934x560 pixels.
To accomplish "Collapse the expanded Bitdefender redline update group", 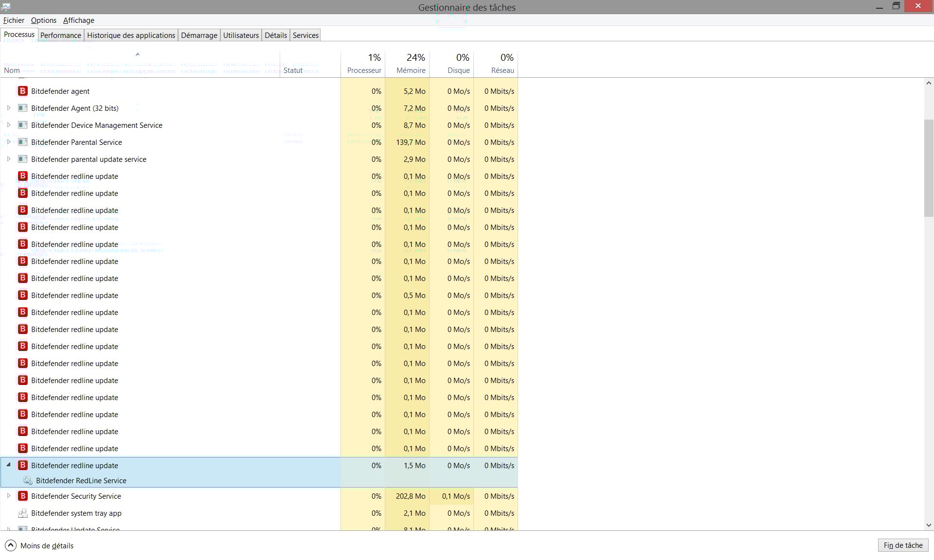I will coord(8,465).
